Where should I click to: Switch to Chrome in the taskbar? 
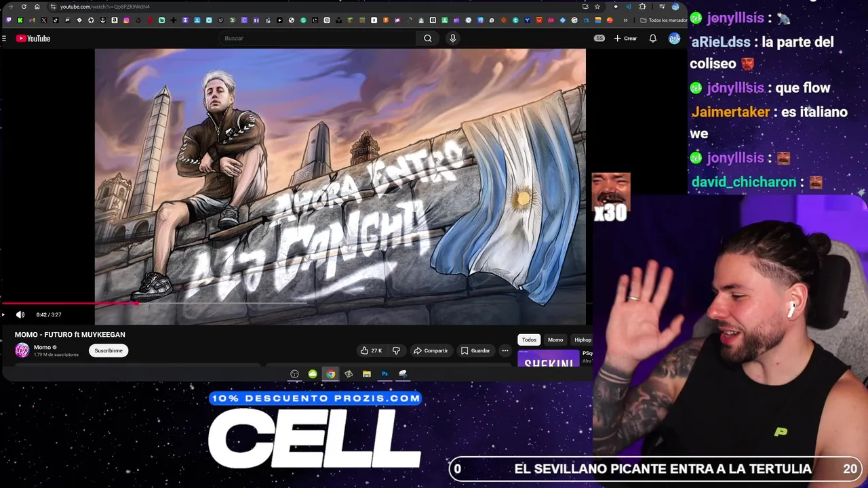[x=330, y=374]
